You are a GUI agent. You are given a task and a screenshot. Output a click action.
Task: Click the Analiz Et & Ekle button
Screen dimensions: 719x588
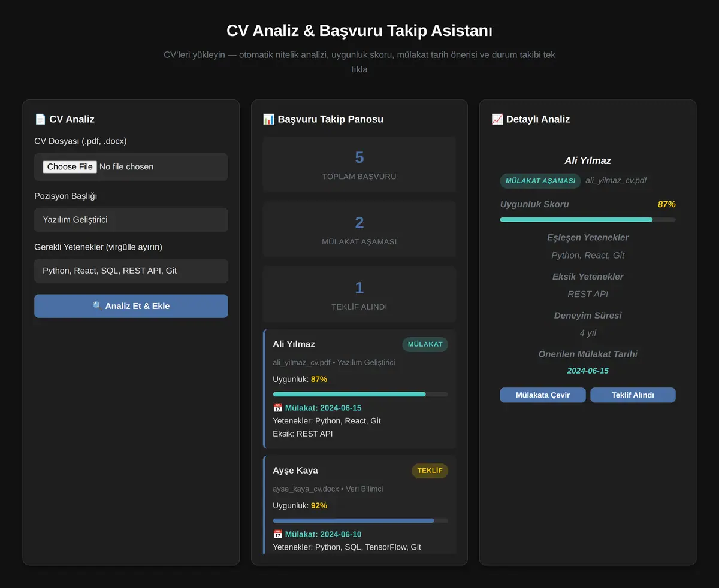(131, 306)
